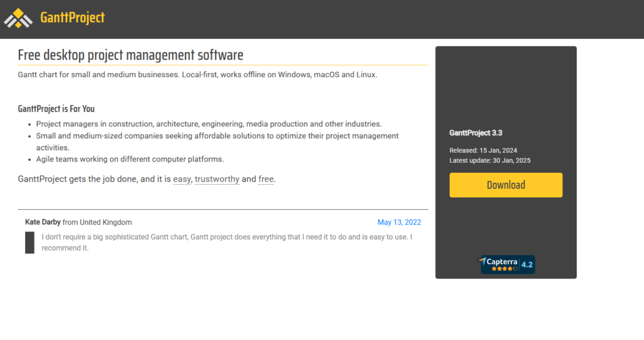Click the Kate Darby review quote text
This screenshot has width=644, height=340.
pyautogui.click(x=226, y=242)
